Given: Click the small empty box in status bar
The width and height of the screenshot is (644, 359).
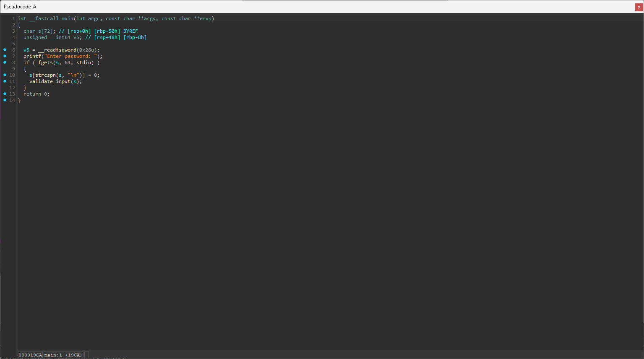Looking at the screenshot, I should coord(86,355).
